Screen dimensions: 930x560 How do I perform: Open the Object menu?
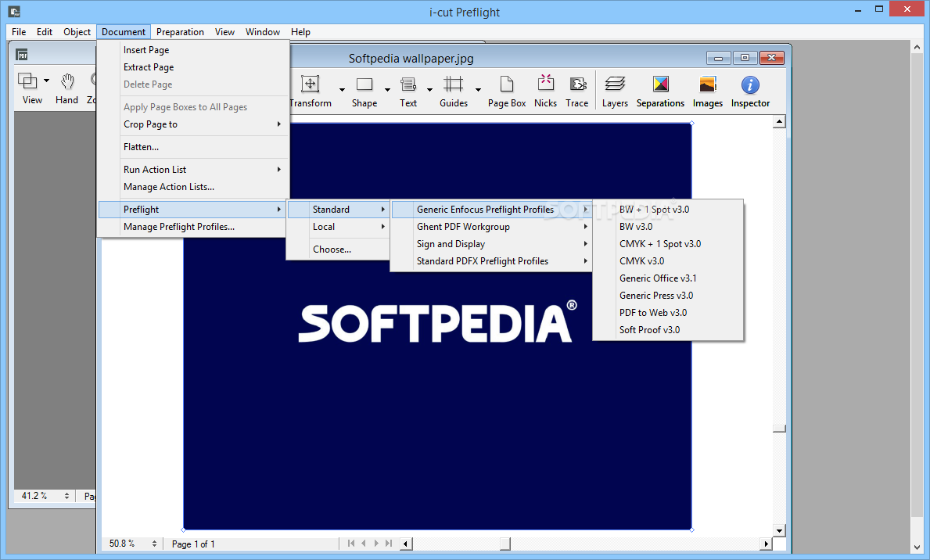77,32
